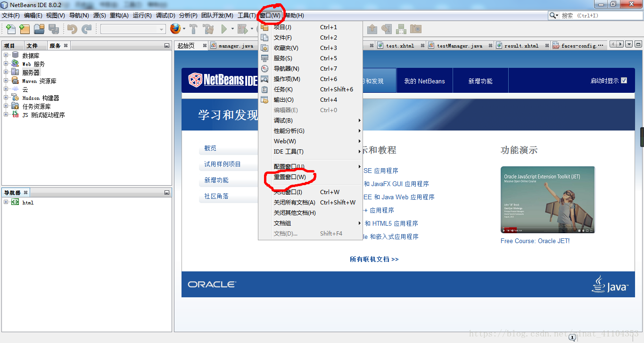
Task: Close the 起始页 tab with x
Action: tap(205, 46)
